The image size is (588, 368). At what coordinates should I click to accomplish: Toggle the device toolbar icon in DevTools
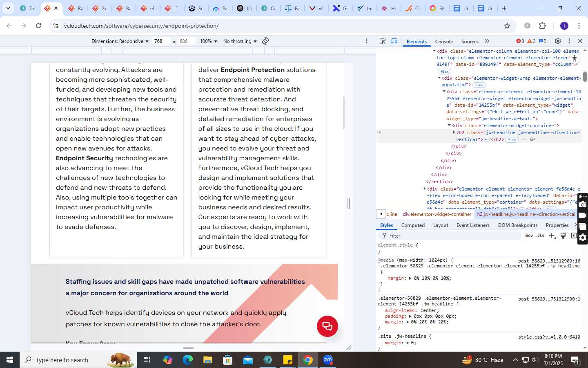point(394,41)
